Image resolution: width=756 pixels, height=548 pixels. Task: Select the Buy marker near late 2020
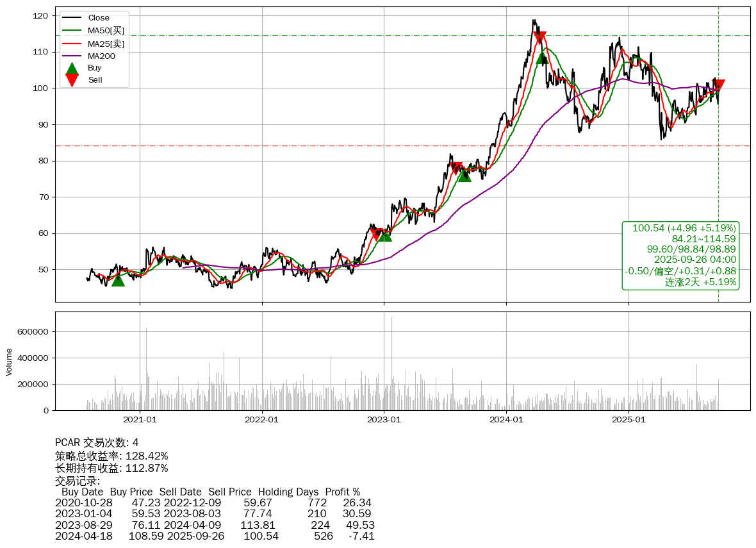coord(118,280)
